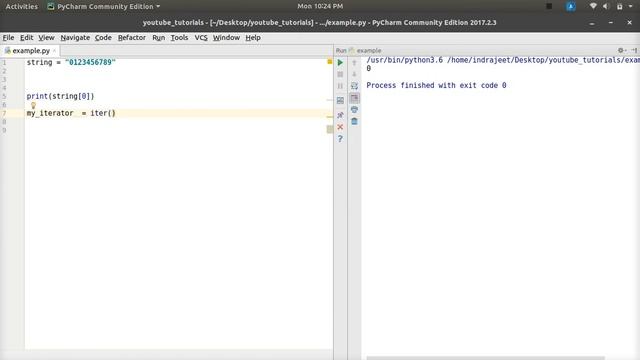Image resolution: width=640 pixels, height=360 pixels.
Task: Open the Refactor menu
Action: (131, 38)
